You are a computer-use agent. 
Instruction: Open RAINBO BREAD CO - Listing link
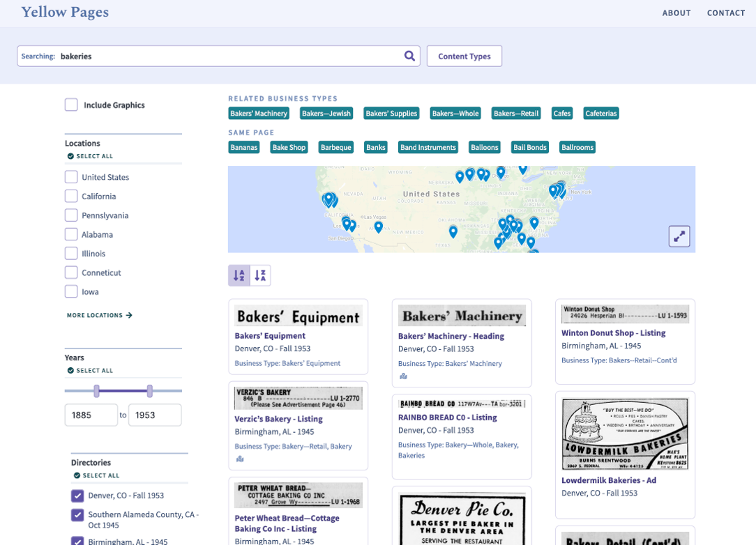click(448, 417)
